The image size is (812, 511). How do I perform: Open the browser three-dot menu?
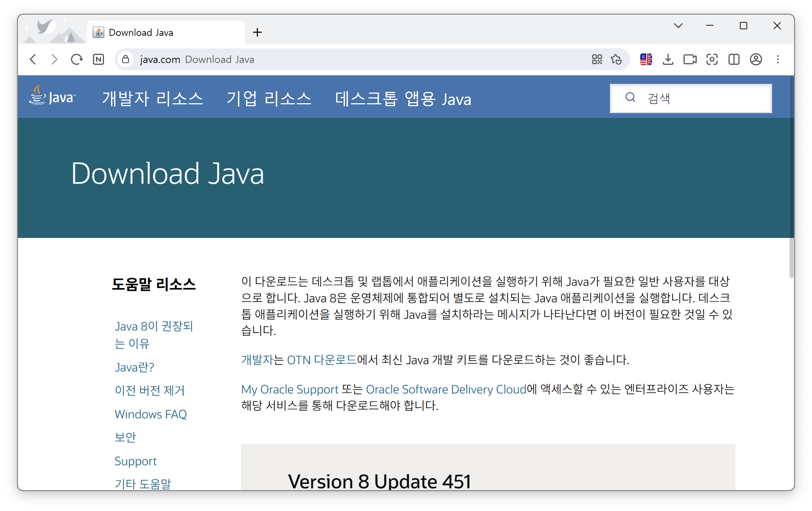point(778,59)
